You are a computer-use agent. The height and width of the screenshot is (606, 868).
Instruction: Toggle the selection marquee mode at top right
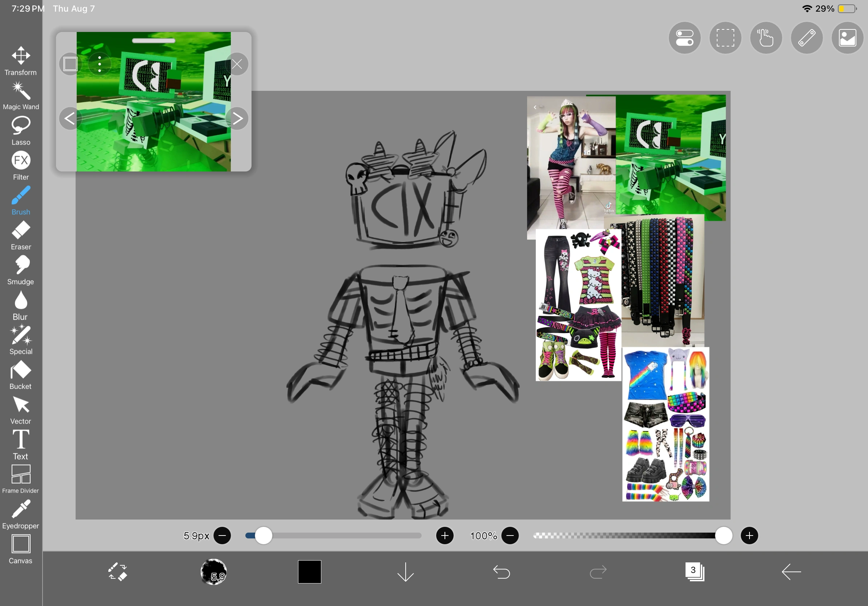726,38
